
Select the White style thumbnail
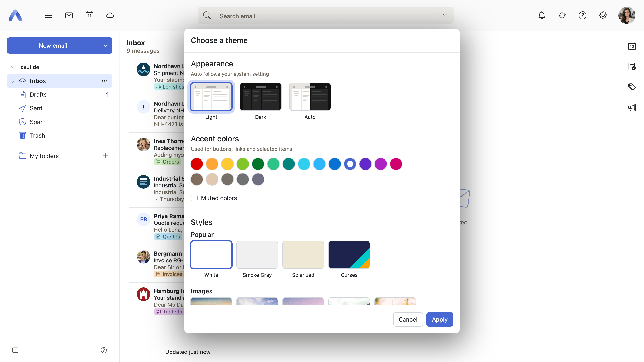point(211,255)
